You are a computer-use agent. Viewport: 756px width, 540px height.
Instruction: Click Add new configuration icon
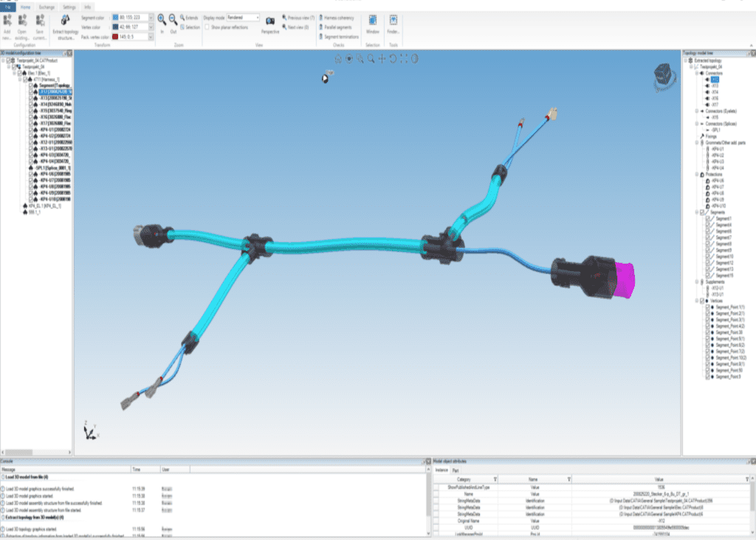[x=7, y=21]
